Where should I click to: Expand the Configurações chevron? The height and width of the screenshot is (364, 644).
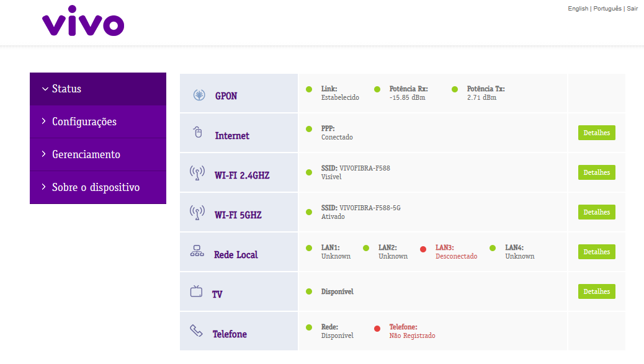pos(44,121)
